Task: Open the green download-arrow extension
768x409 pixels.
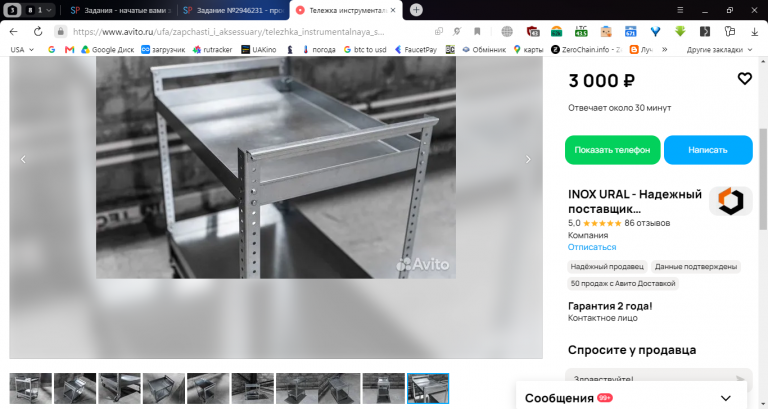Action: pos(680,32)
